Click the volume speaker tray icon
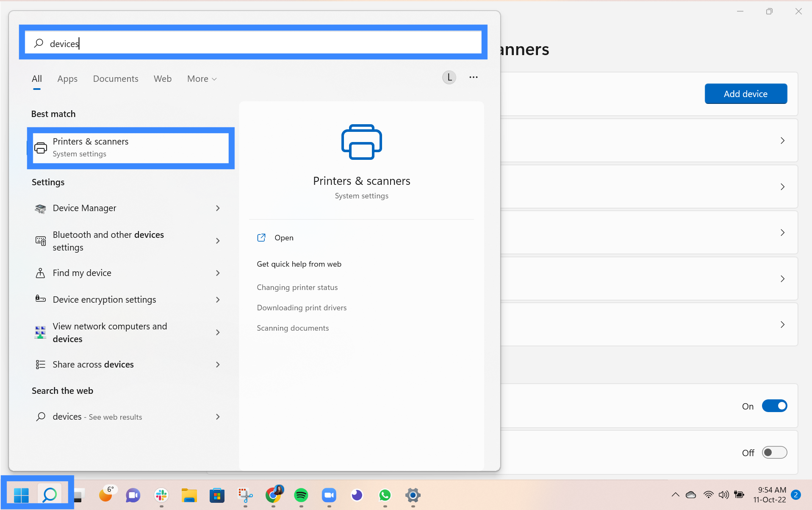The width and height of the screenshot is (812, 510). (x=724, y=495)
